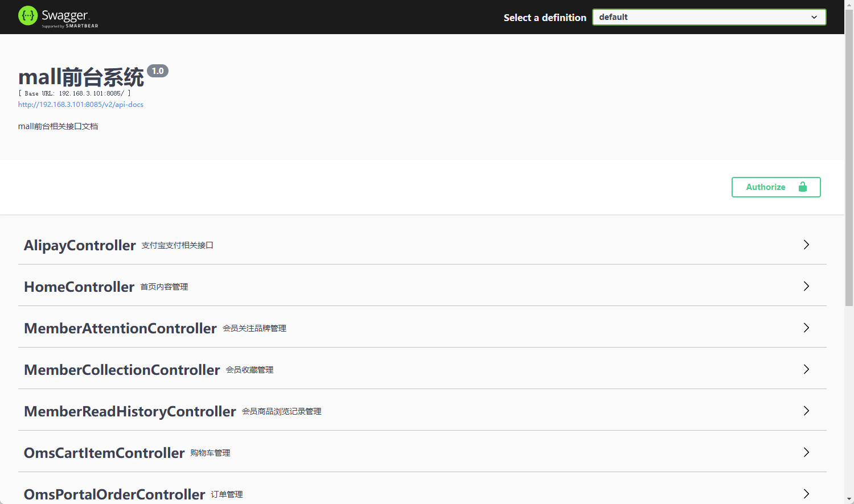The height and width of the screenshot is (504, 854).
Task: Expand the HomeController section chevron
Action: click(x=806, y=286)
